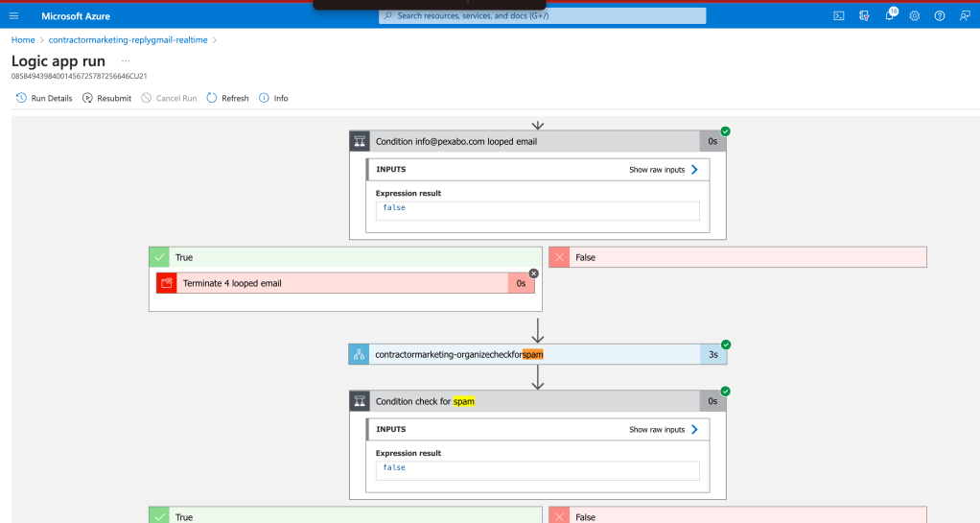Expand the False branch of the looped email condition

(x=737, y=257)
